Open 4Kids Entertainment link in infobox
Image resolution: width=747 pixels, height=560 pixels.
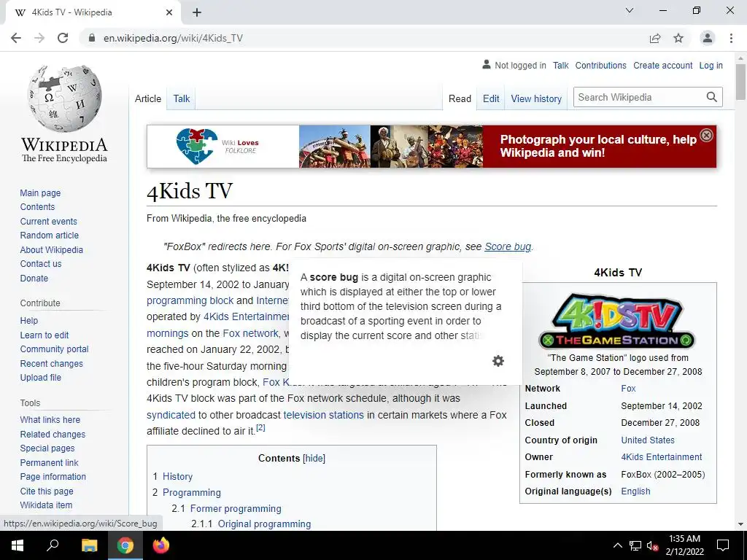[661, 456]
